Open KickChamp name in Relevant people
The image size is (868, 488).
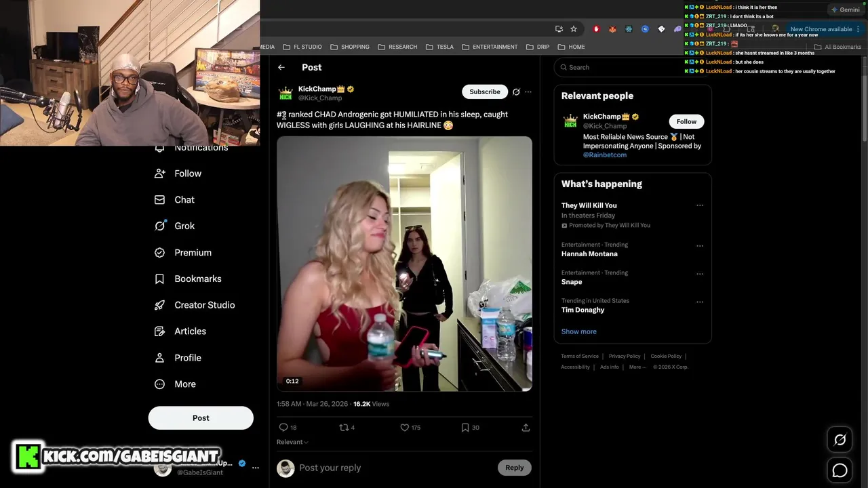click(602, 117)
